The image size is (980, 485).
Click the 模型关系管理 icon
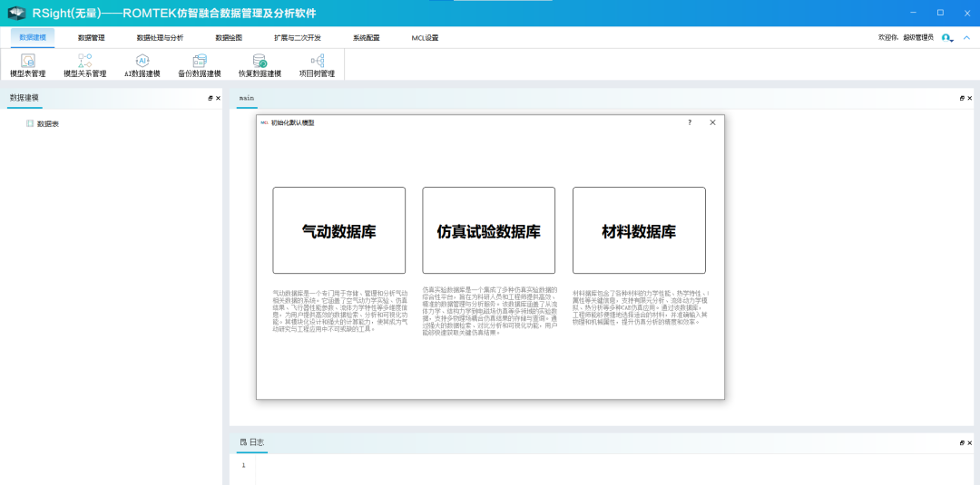pyautogui.click(x=84, y=65)
